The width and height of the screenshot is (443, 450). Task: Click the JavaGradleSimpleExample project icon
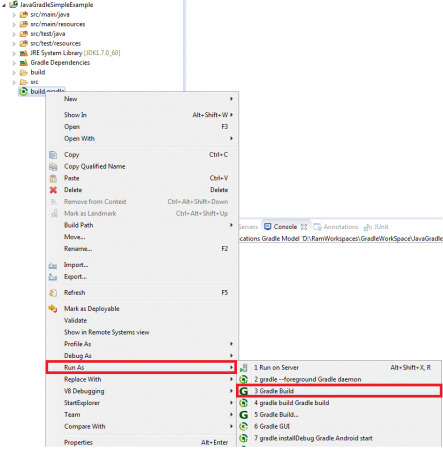tap(13, 4)
